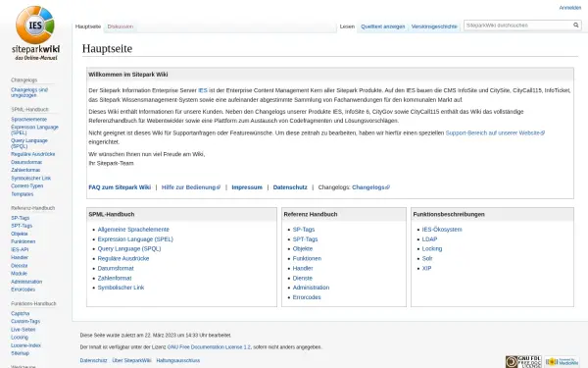
Task: Open Objekte in Referenz Handbuch box
Action: click(303, 248)
